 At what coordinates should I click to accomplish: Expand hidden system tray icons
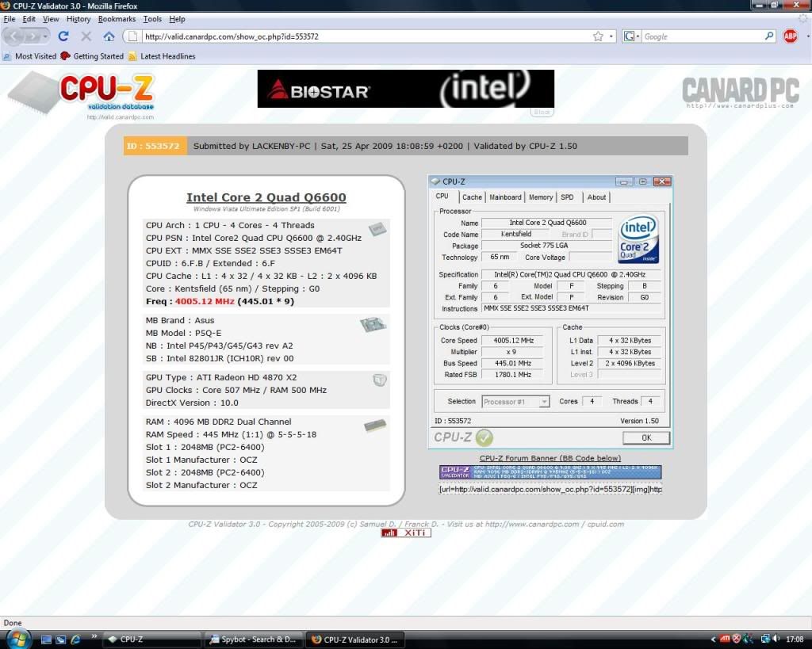(714, 639)
